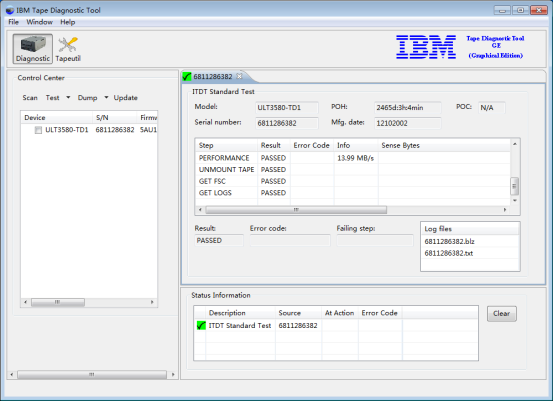The height and width of the screenshot is (401, 554).
Task: Clear the status information
Action: point(501,313)
